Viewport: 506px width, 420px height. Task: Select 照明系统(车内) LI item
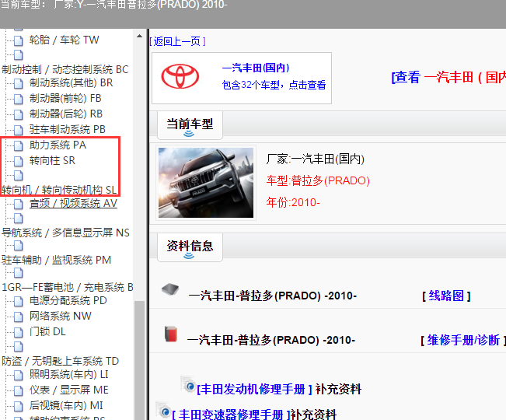coord(68,374)
